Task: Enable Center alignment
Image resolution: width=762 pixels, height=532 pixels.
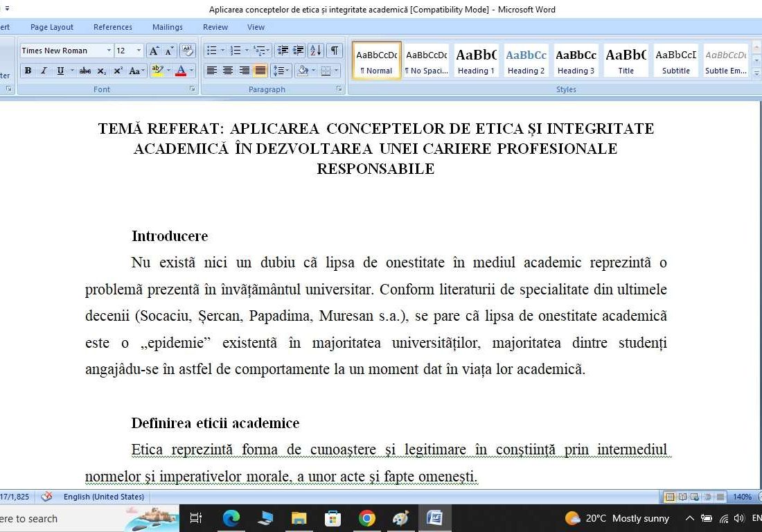Action: point(227,70)
